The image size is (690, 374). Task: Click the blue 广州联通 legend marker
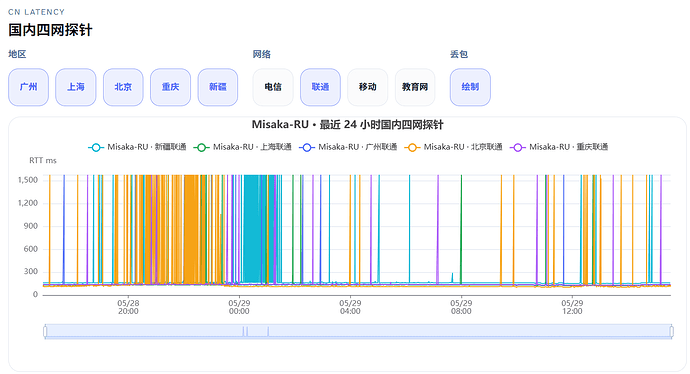coord(307,147)
